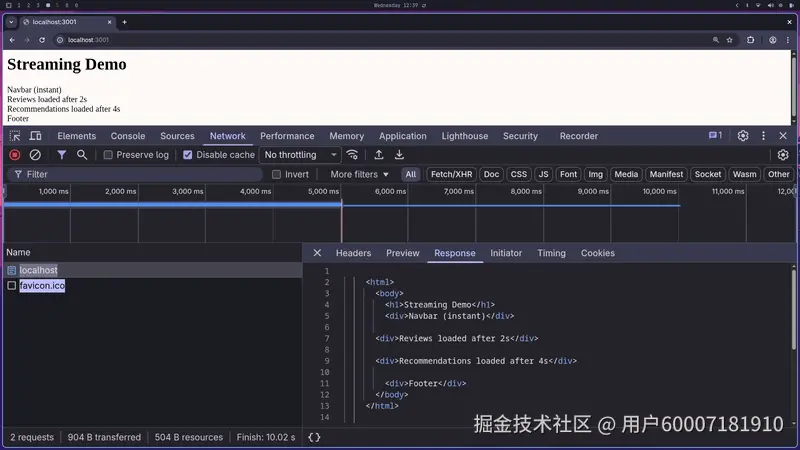The width and height of the screenshot is (800, 450).
Task: Toggle the network filter funnel icon
Action: pyautogui.click(x=61, y=155)
